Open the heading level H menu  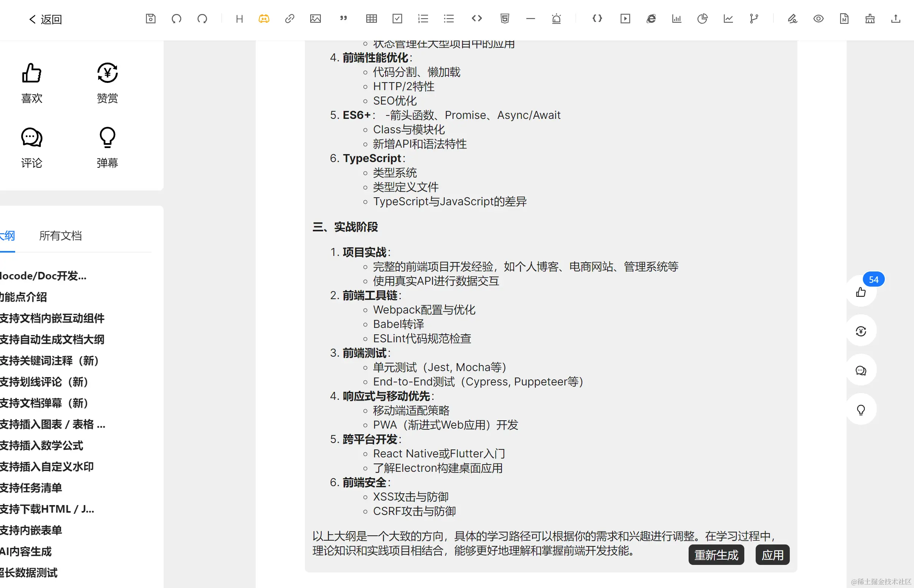[x=239, y=18]
